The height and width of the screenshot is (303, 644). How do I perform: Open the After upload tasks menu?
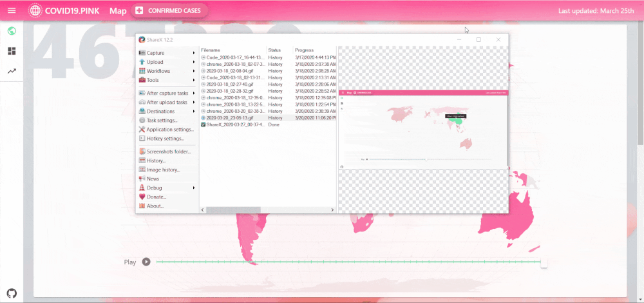[167, 102]
